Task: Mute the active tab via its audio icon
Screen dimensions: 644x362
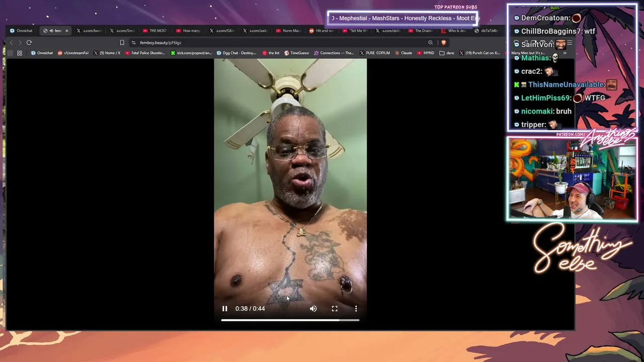Action: click(51, 31)
